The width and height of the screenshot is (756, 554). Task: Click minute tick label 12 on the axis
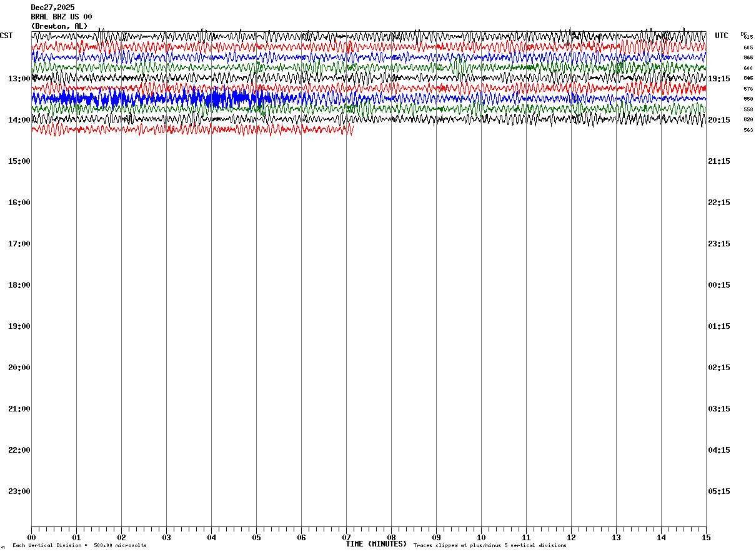coord(571,538)
